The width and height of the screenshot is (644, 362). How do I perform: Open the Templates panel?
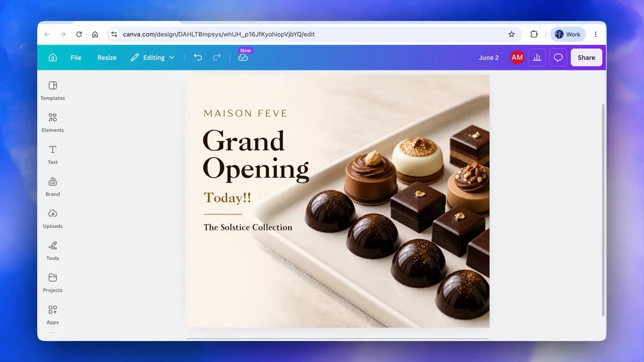pos(53,90)
